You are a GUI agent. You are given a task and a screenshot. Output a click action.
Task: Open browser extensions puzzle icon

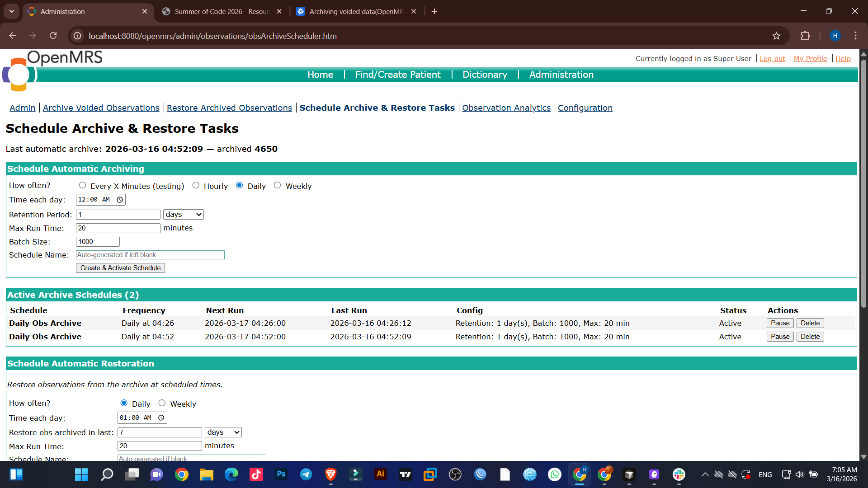(x=805, y=36)
